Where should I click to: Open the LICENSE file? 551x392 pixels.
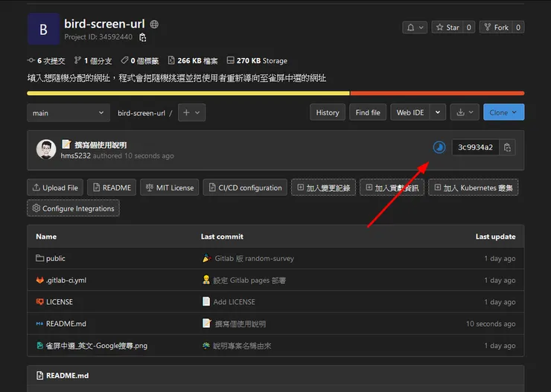pos(60,302)
